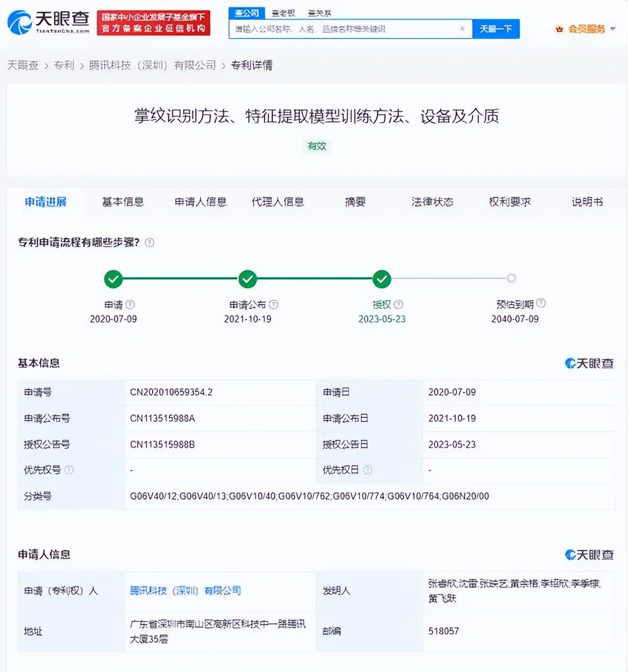Click the help icon beside 授权 milestone
This screenshot has height=672, width=628.
point(399,304)
